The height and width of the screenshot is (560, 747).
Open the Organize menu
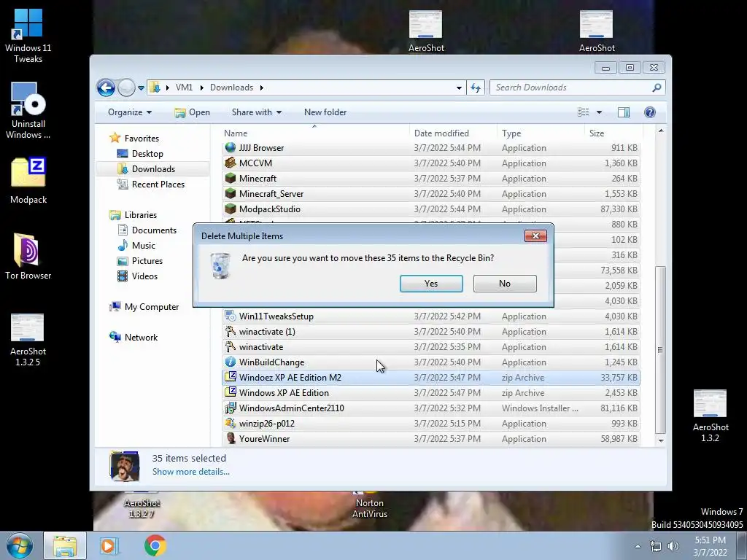point(130,112)
